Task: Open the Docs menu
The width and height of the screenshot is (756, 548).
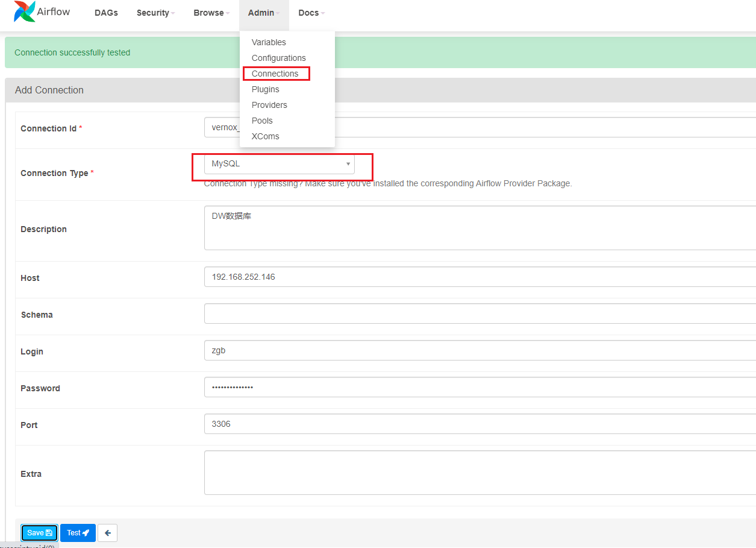Action: point(311,13)
